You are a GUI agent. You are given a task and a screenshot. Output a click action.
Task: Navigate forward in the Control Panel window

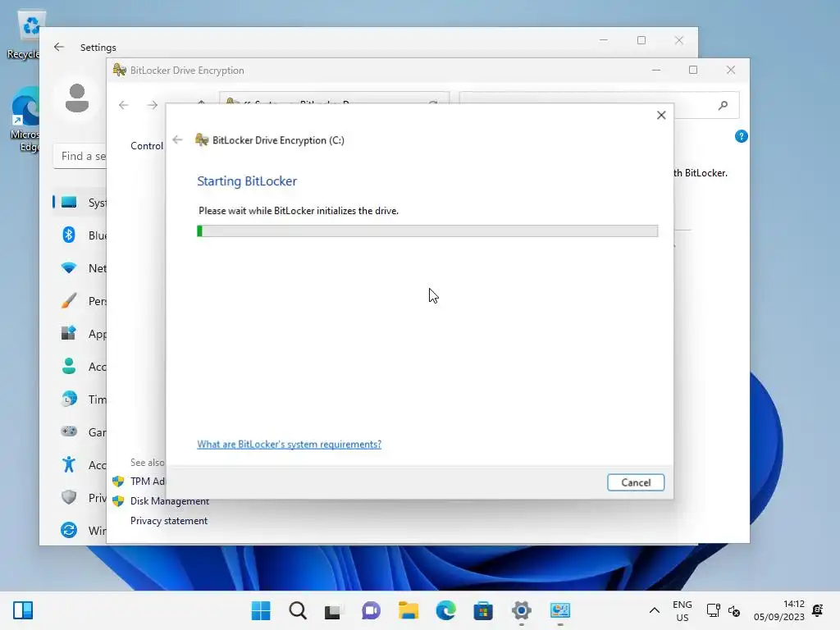coord(153,105)
